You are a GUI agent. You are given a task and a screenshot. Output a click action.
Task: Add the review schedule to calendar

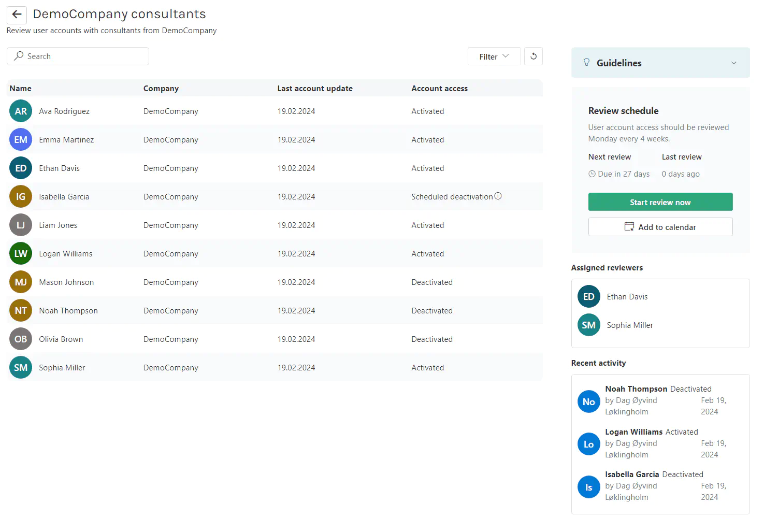660,226
